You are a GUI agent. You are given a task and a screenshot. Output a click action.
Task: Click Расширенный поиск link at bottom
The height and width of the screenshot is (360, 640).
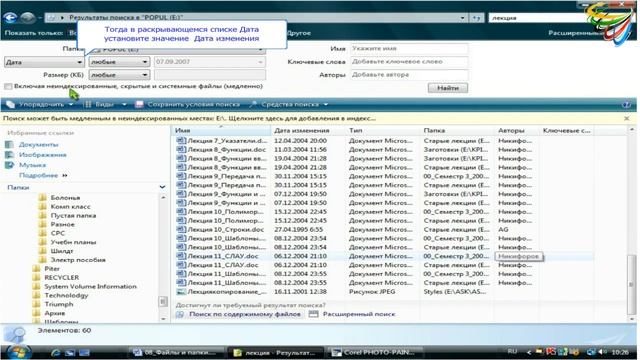[x=359, y=314]
